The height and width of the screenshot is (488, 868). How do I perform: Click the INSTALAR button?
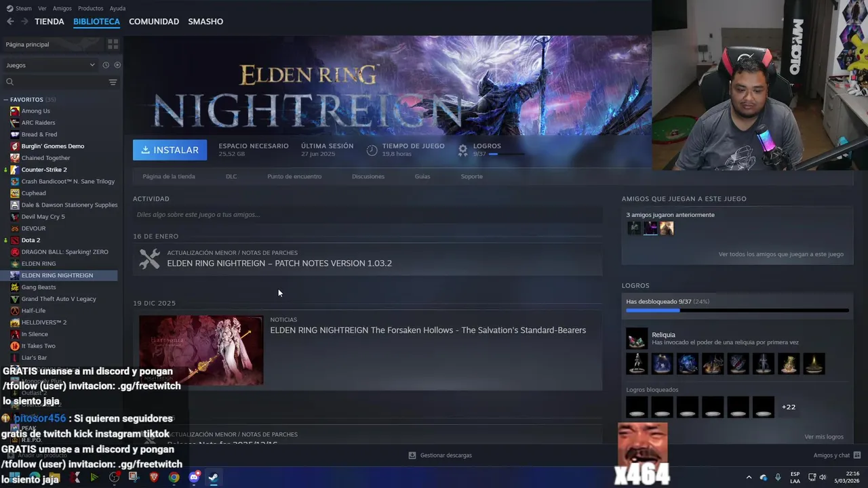pos(170,150)
